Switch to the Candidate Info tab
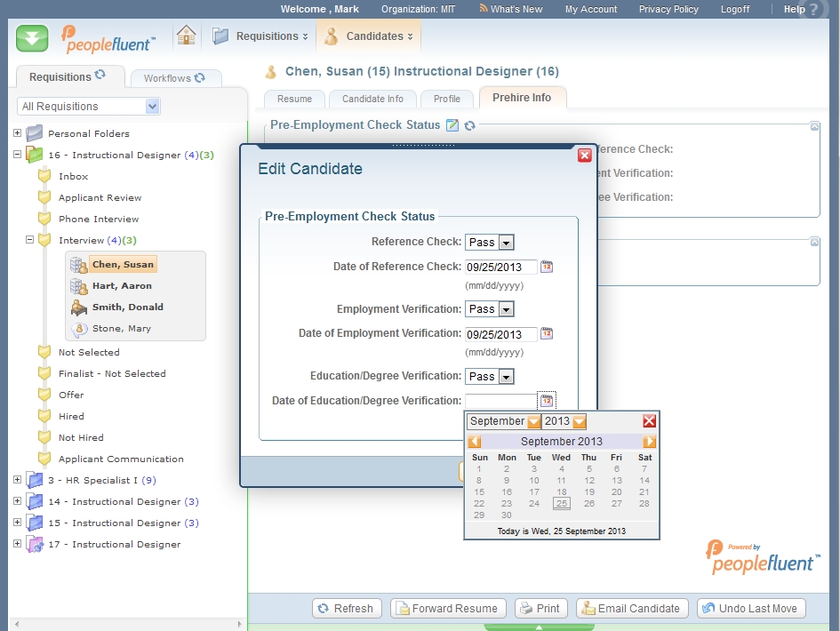Image resolution: width=840 pixels, height=631 pixels. (372, 99)
